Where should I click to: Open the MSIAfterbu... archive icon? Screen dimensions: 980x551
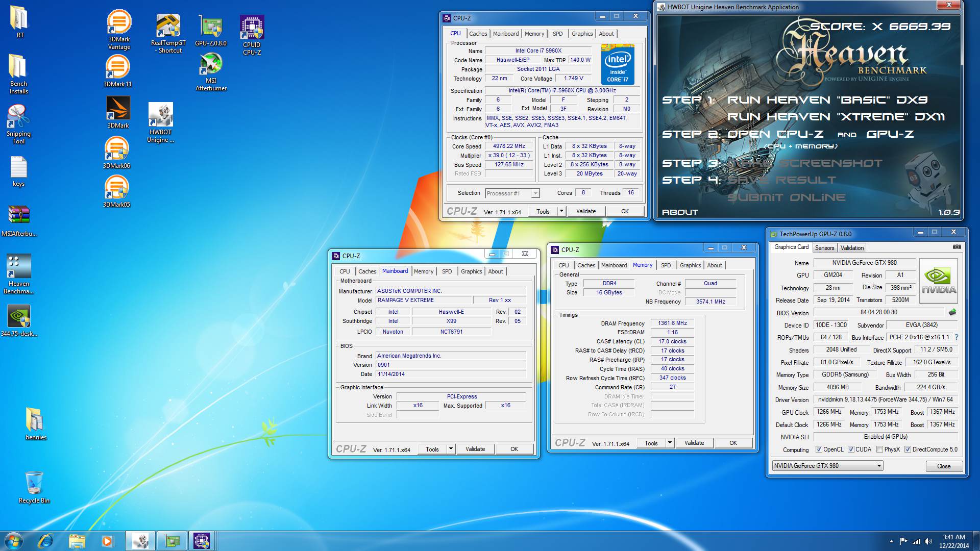19,221
